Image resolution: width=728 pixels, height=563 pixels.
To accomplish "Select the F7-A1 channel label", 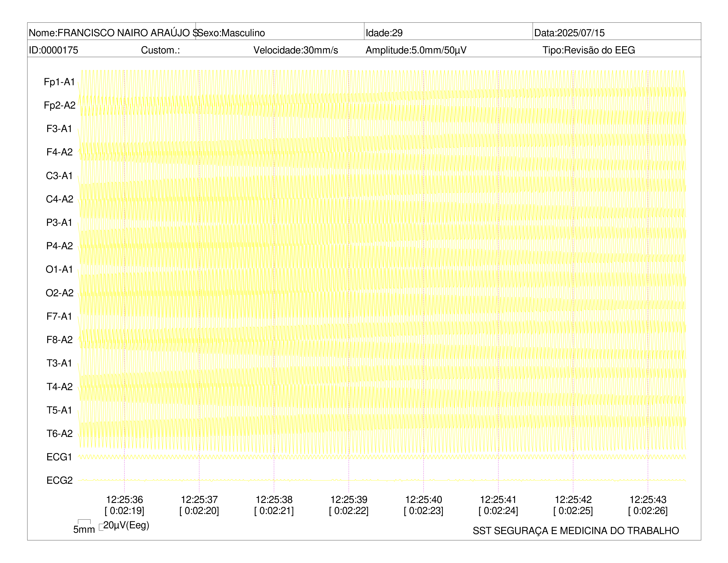I will pyautogui.click(x=59, y=316).
